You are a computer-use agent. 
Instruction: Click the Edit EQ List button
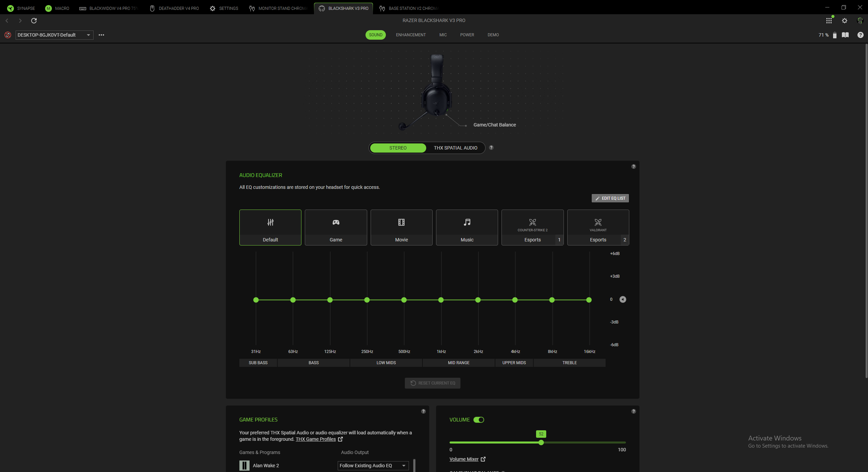[610, 198]
